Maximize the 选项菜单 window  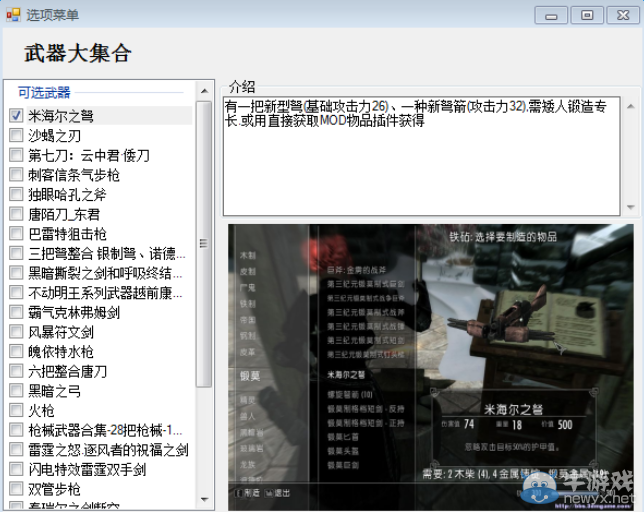tap(587, 16)
